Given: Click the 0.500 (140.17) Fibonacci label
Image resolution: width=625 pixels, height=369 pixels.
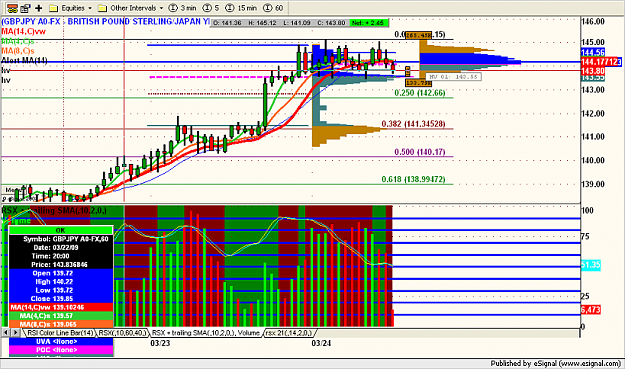Looking at the screenshot, I should tap(420, 152).
